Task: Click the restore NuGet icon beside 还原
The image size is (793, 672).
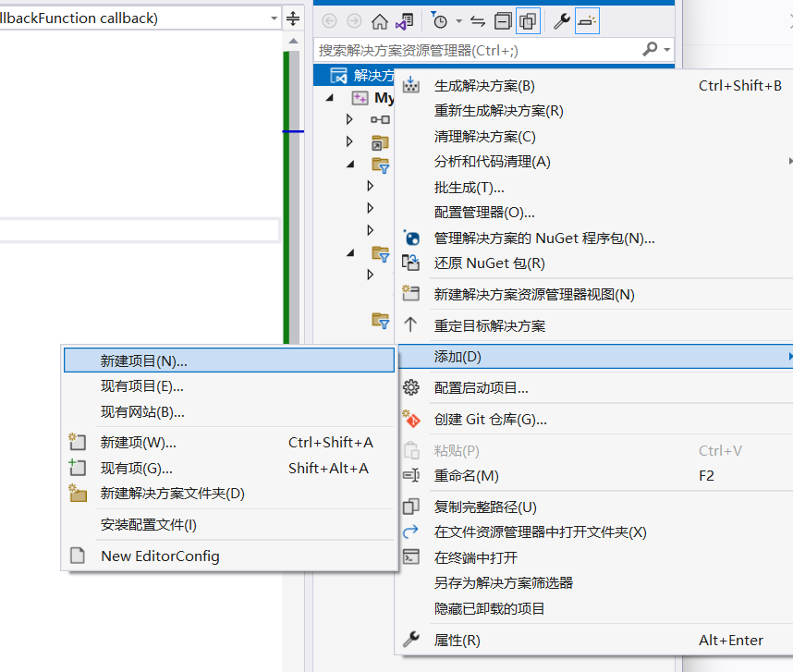Action: coord(410,263)
